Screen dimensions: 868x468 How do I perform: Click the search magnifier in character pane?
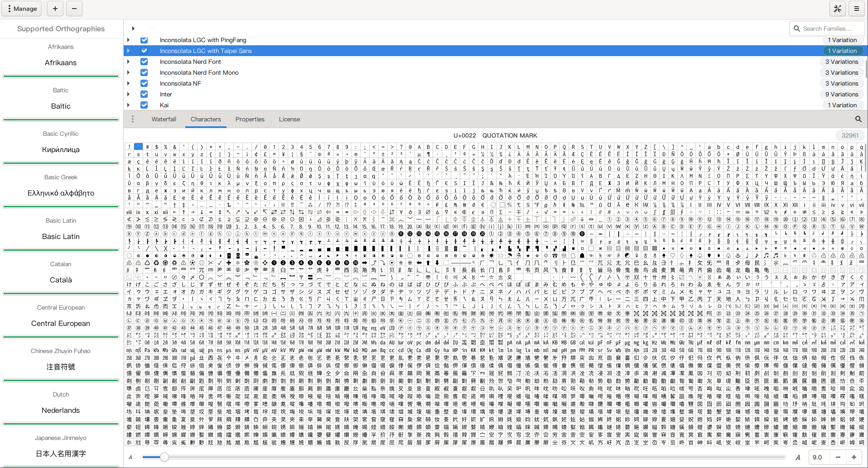click(x=858, y=119)
